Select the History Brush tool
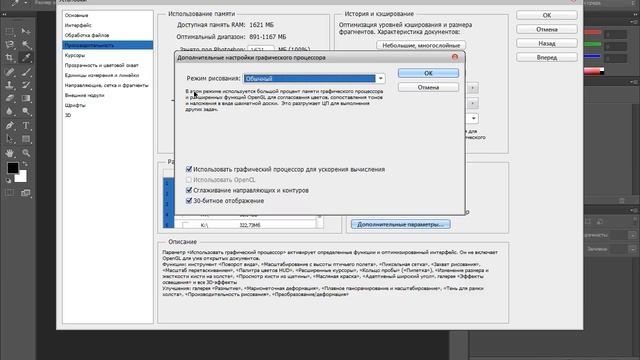Viewport: 640px width, 360px height. (26, 85)
